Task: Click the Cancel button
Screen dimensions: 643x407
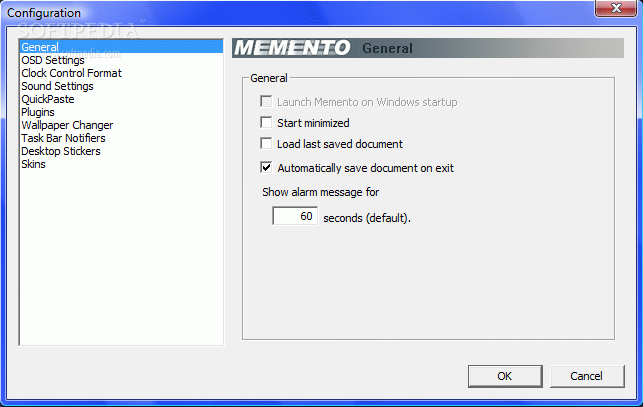Action: point(587,376)
